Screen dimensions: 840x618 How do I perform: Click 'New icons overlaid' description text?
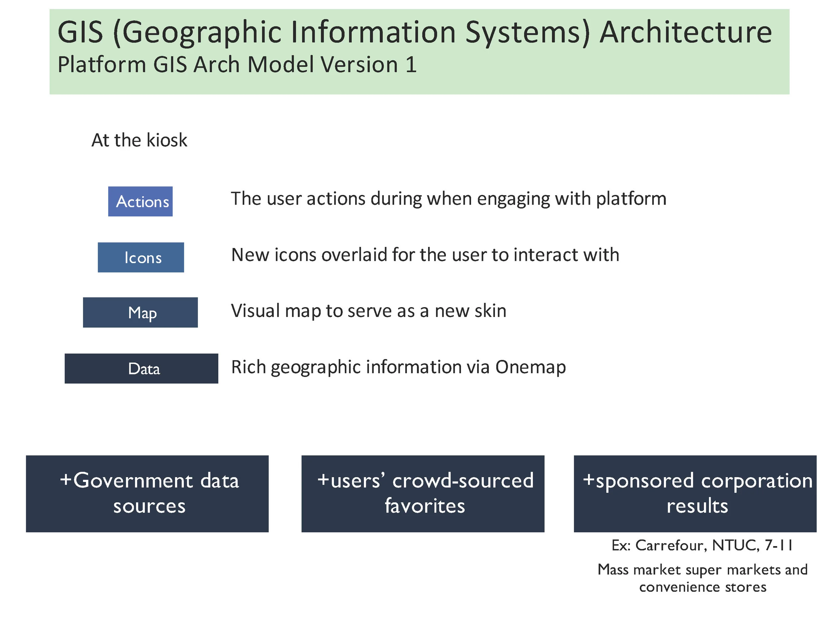point(425,255)
